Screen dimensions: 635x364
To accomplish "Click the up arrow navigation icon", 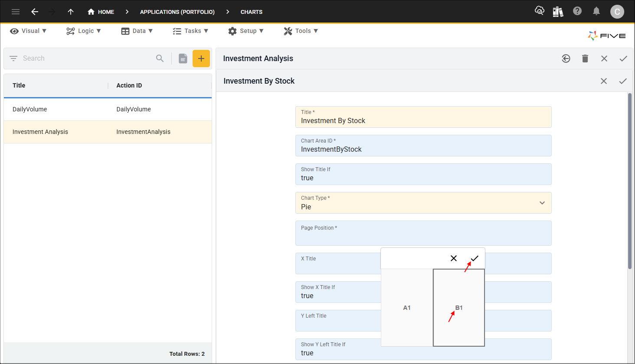I will point(71,12).
